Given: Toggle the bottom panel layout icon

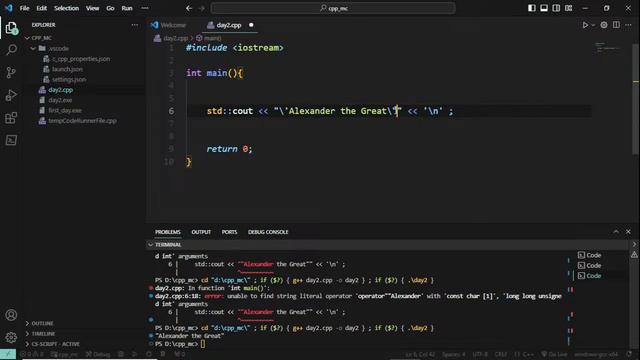Looking at the screenshot, I should [x=544, y=8].
